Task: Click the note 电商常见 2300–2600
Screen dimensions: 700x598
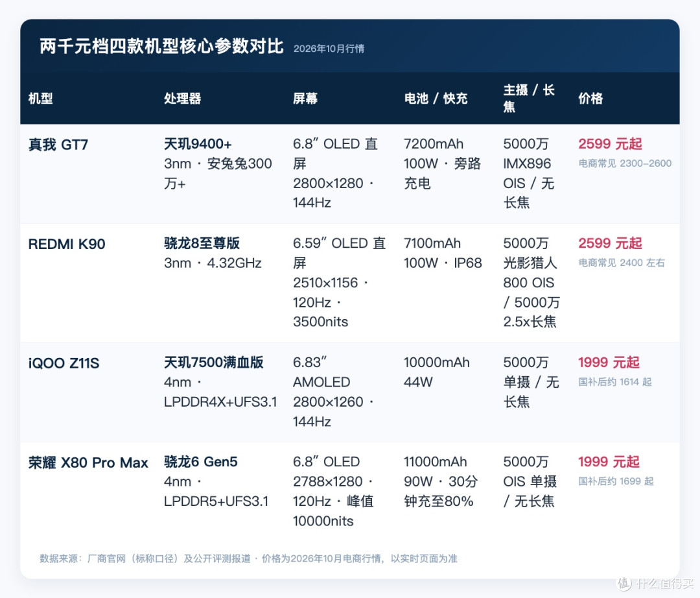Action: coord(625,163)
